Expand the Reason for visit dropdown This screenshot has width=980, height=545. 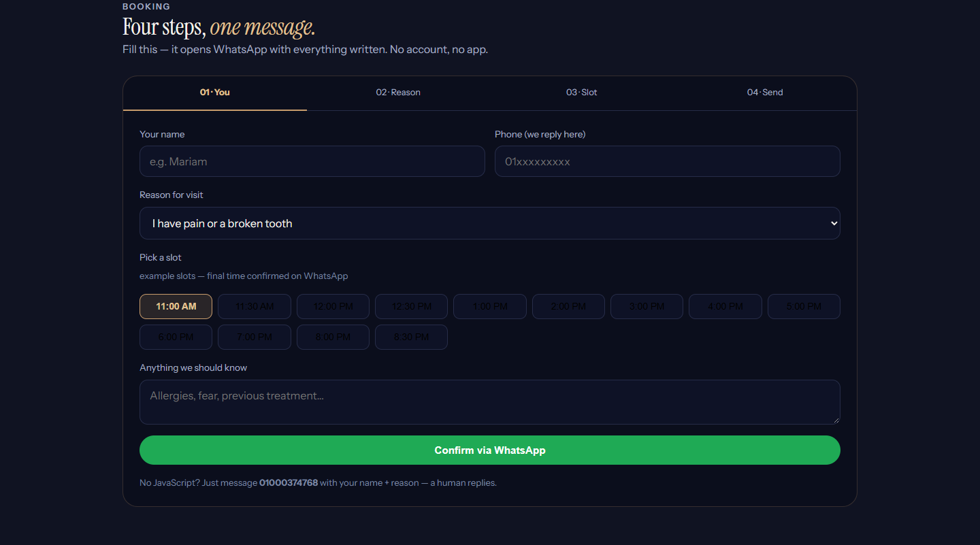click(490, 223)
